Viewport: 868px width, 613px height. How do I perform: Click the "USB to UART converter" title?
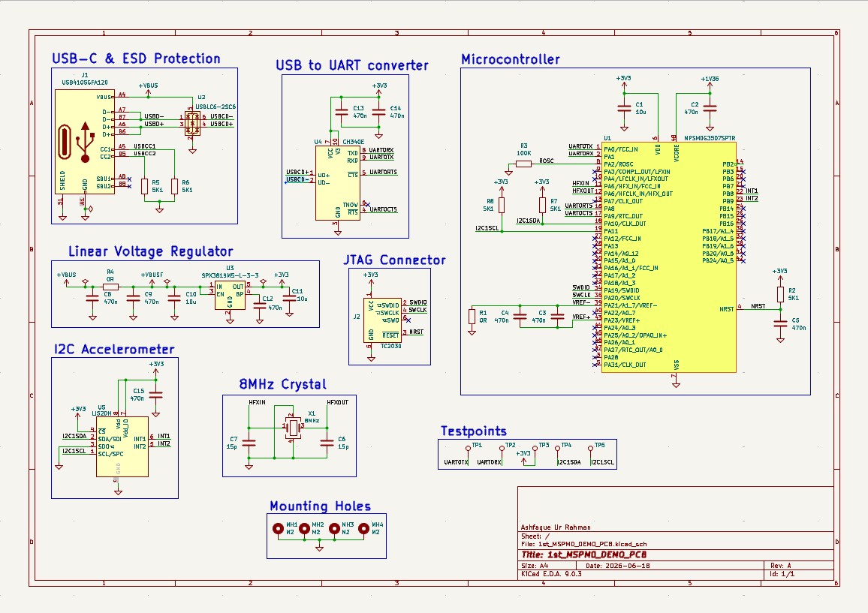pyautogui.click(x=352, y=65)
